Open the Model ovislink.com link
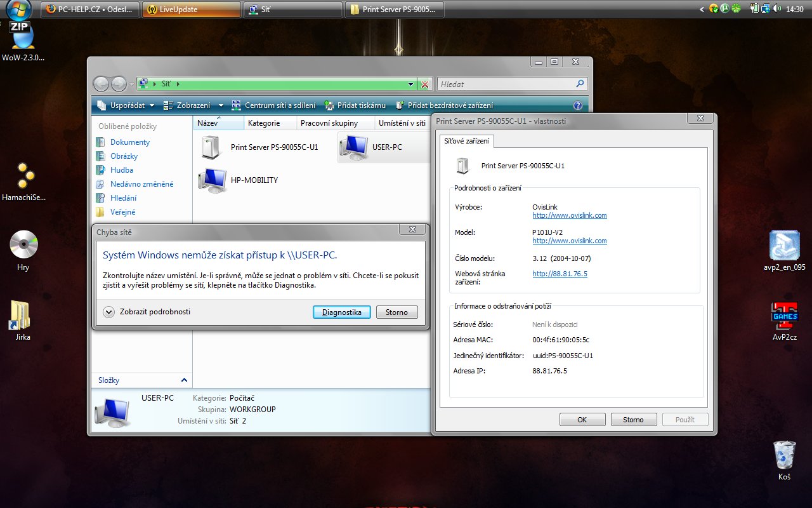The image size is (812, 508). click(570, 241)
